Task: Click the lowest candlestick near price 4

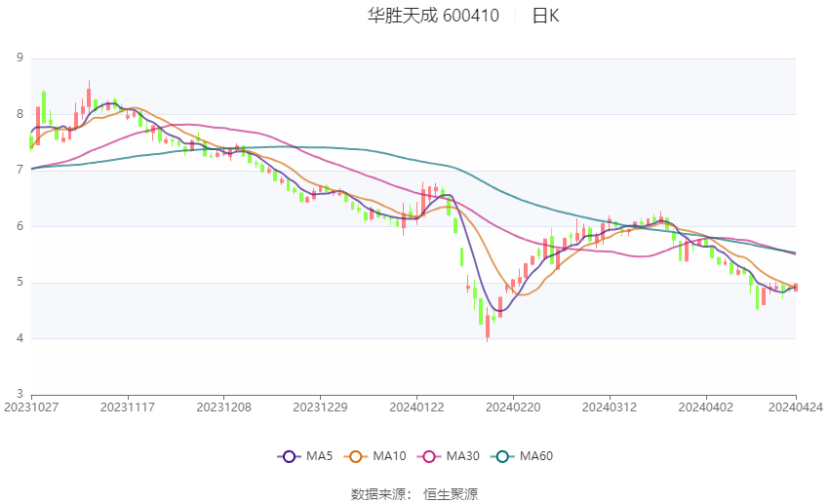Action: [488, 327]
